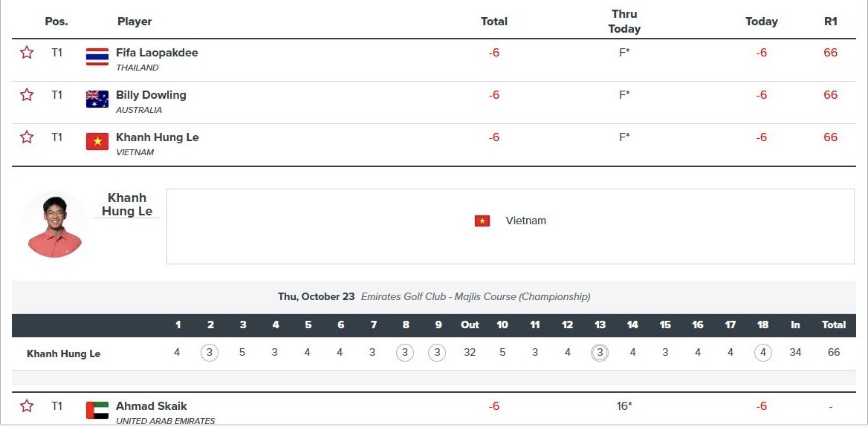
Task: Favorite Fifa Laopakdee with star icon
Action: click(27, 53)
